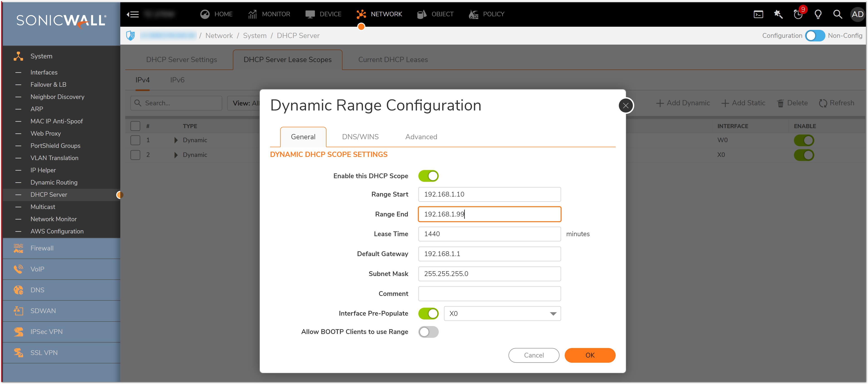Open the X0 interface dropdown
868x384 pixels.
point(502,313)
